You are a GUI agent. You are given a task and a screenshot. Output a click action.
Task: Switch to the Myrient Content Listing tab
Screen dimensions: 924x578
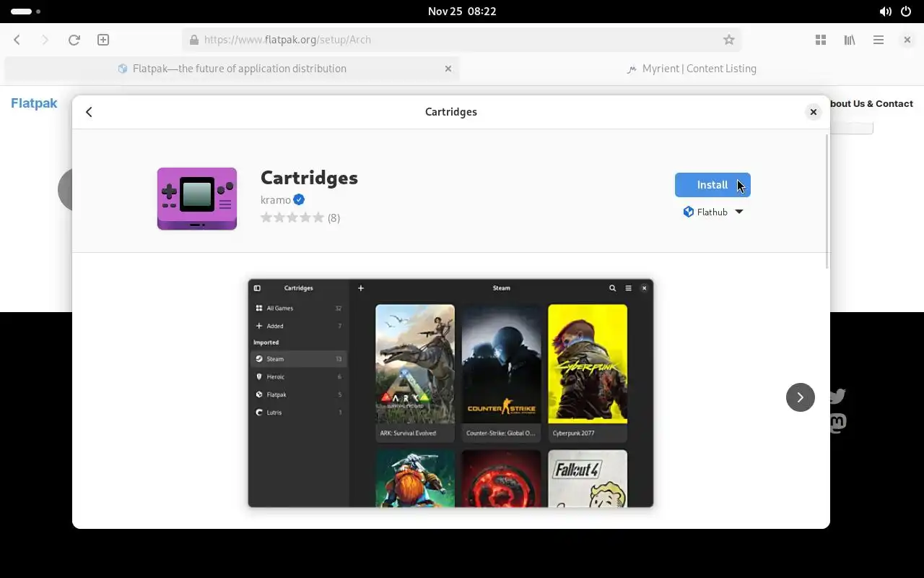click(x=692, y=69)
